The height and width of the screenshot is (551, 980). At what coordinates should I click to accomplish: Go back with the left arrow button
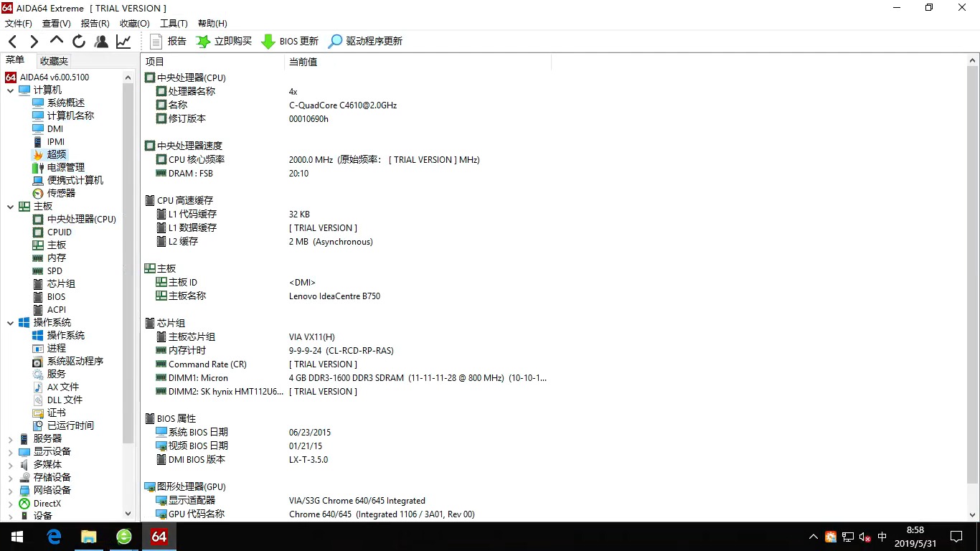point(13,42)
